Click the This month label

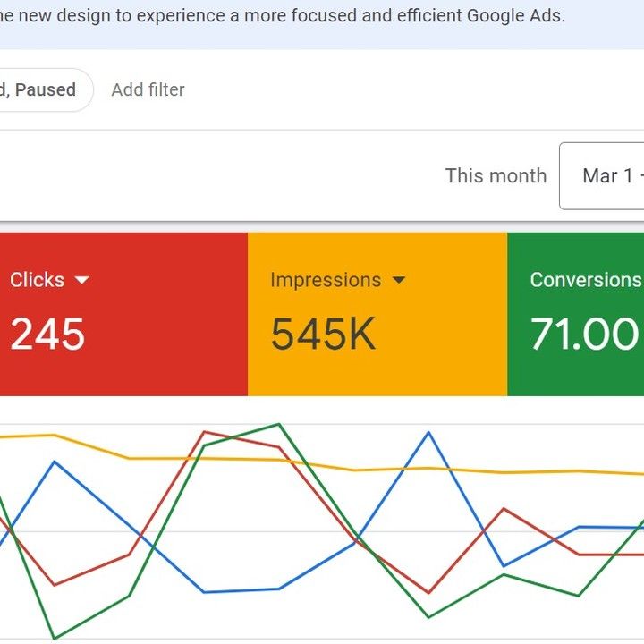[x=496, y=175]
